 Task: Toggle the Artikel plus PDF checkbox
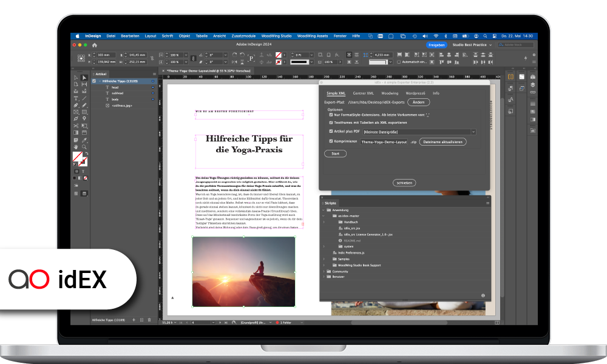pyautogui.click(x=331, y=132)
